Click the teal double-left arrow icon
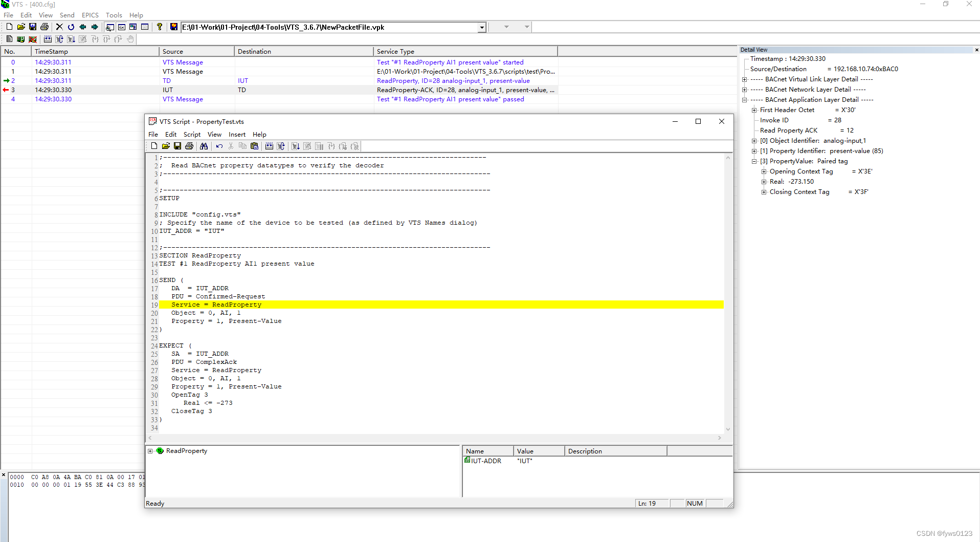Image resolution: width=980 pixels, height=542 pixels. click(x=83, y=27)
